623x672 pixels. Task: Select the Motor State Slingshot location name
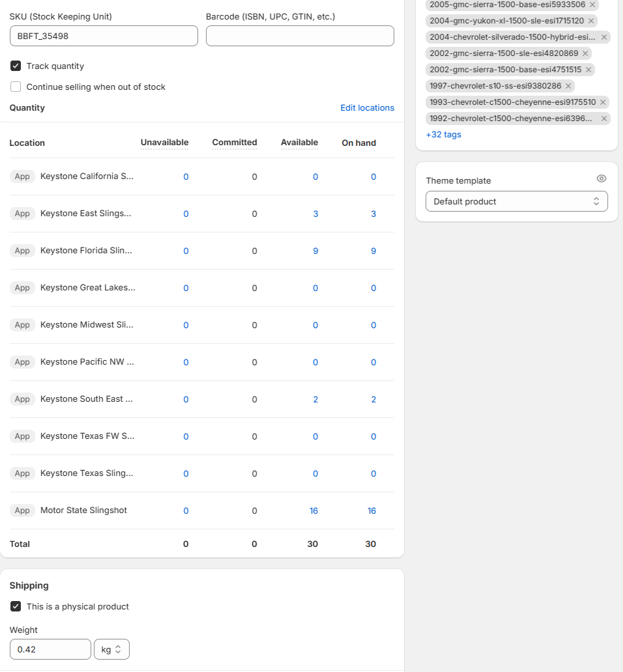[x=83, y=510]
